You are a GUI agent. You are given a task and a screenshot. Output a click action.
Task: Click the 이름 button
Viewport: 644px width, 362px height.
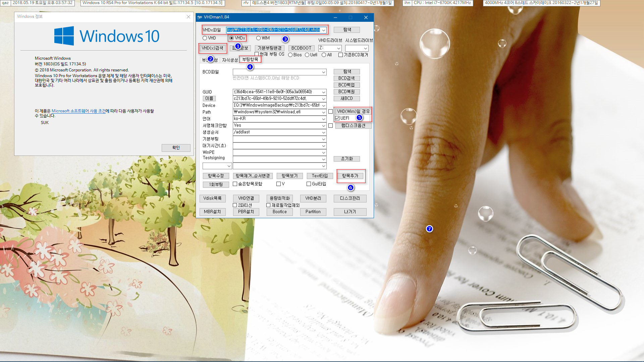[x=209, y=99]
